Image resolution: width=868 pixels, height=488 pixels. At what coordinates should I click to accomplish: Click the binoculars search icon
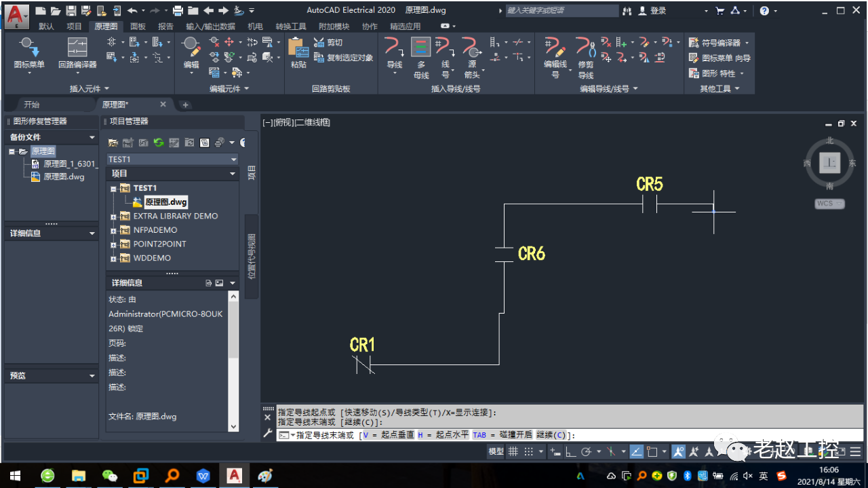tap(627, 11)
